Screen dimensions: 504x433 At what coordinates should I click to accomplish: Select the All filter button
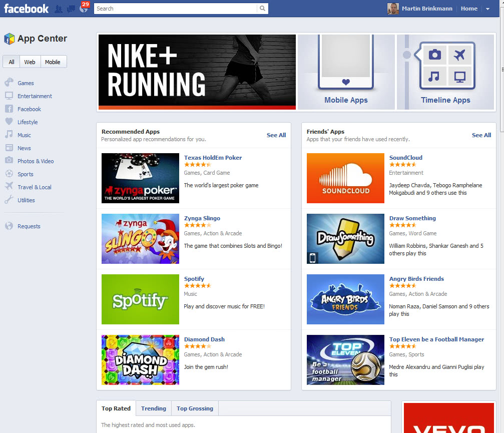(11, 62)
